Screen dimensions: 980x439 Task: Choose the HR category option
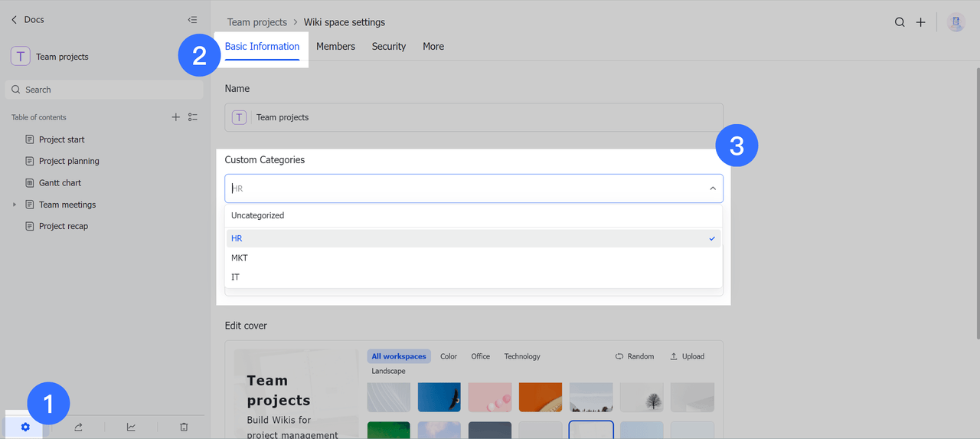pyautogui.click(x=474, y=238)
